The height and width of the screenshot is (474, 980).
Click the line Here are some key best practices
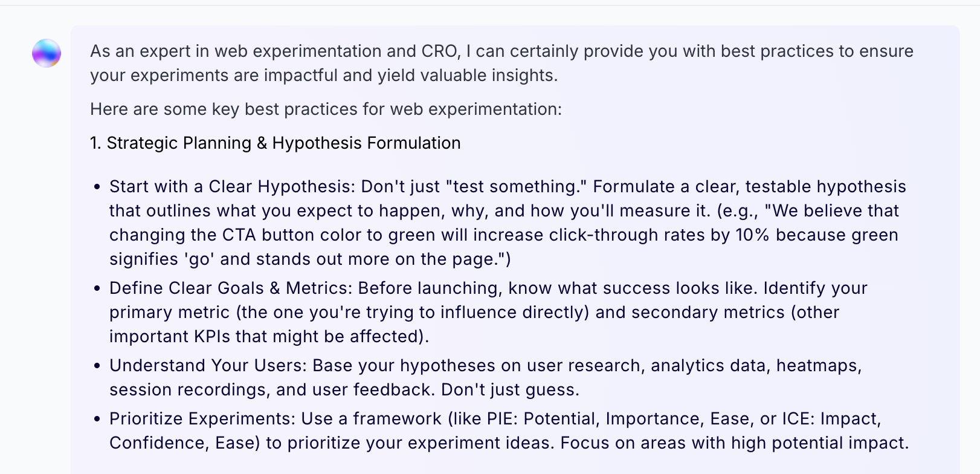pos(326,109)
